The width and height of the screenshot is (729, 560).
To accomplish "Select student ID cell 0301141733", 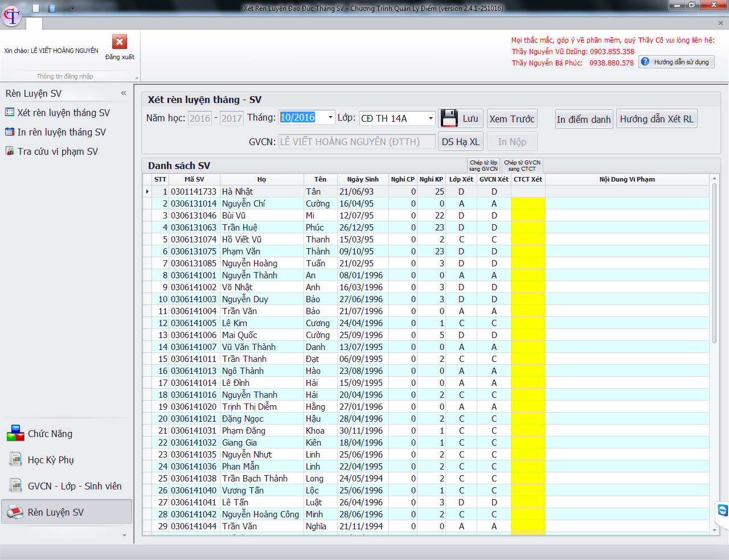I will pyautogui.click(x=194, y=192).
